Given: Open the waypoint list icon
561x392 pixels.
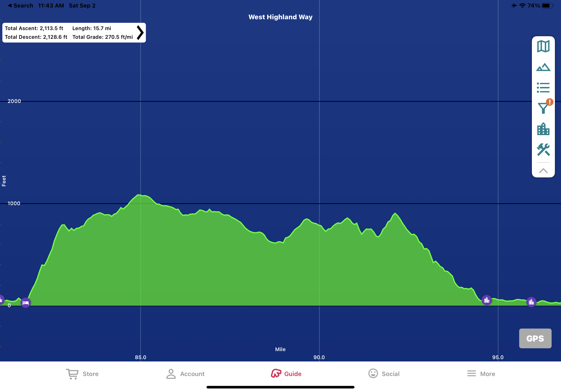Looking at the screenshot, I should point(543,87).
